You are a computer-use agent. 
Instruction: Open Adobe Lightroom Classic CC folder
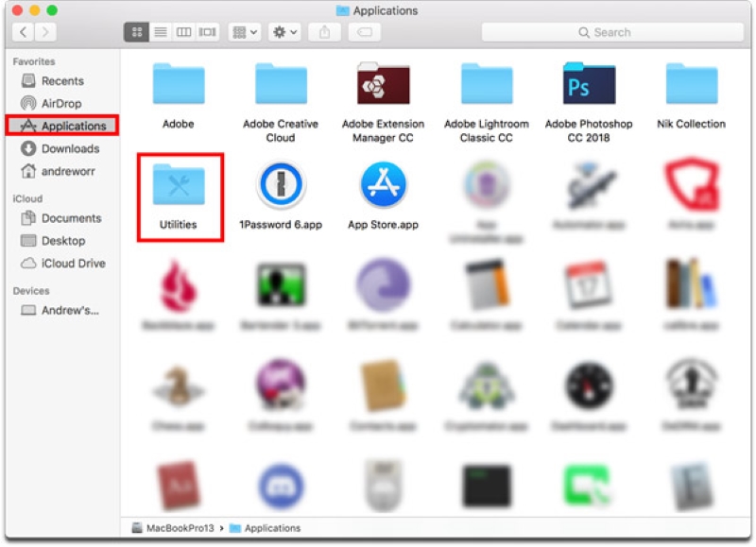pos(487,84)
